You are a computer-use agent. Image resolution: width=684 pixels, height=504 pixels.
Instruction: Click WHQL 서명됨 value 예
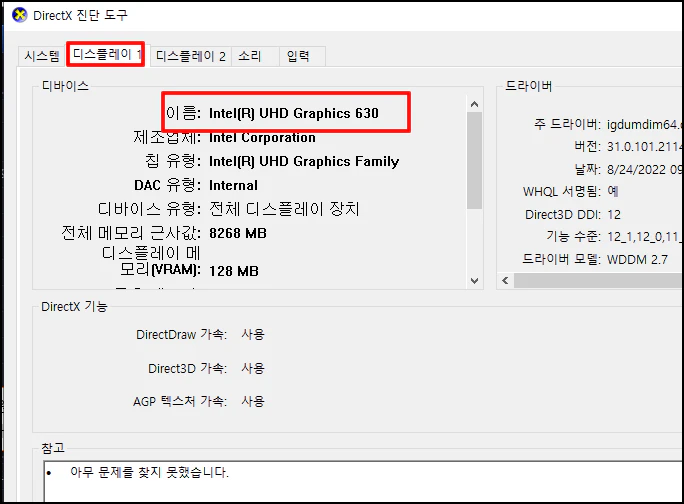(x=613, y=191)
